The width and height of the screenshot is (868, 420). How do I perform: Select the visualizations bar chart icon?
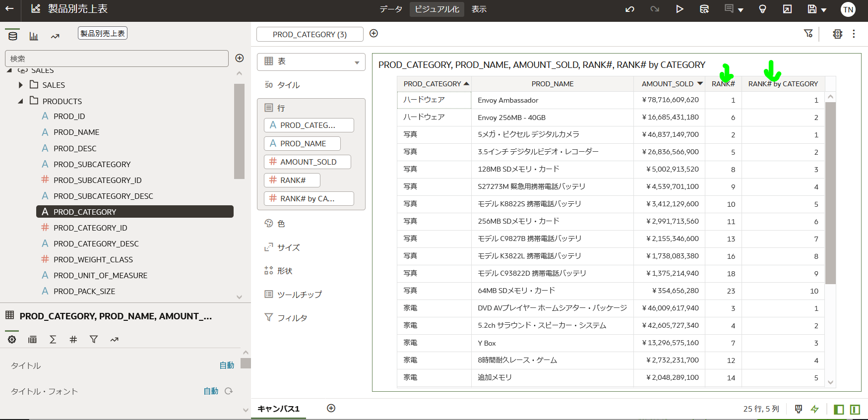pos(34,36)
